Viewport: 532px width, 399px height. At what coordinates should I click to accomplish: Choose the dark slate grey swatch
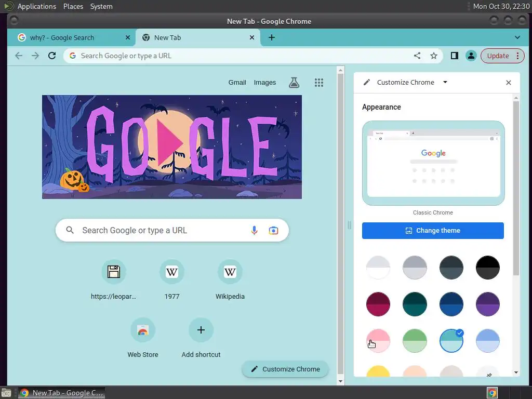click(x=451, y=268)
